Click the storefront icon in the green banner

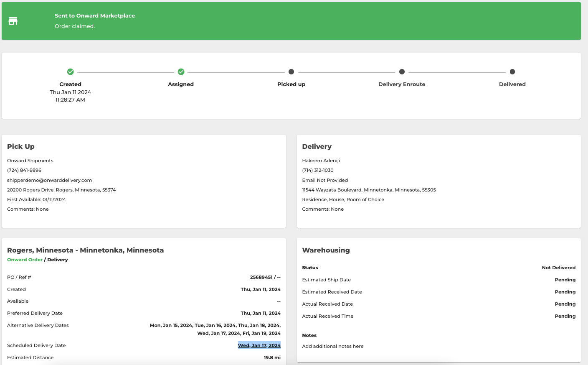[13, 21]
